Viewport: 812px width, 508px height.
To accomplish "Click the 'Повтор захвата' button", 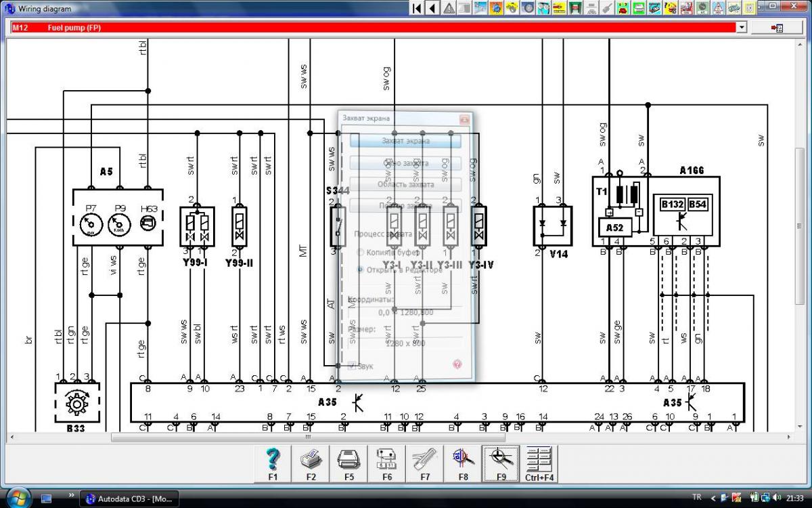I will (x=405, y=206).
